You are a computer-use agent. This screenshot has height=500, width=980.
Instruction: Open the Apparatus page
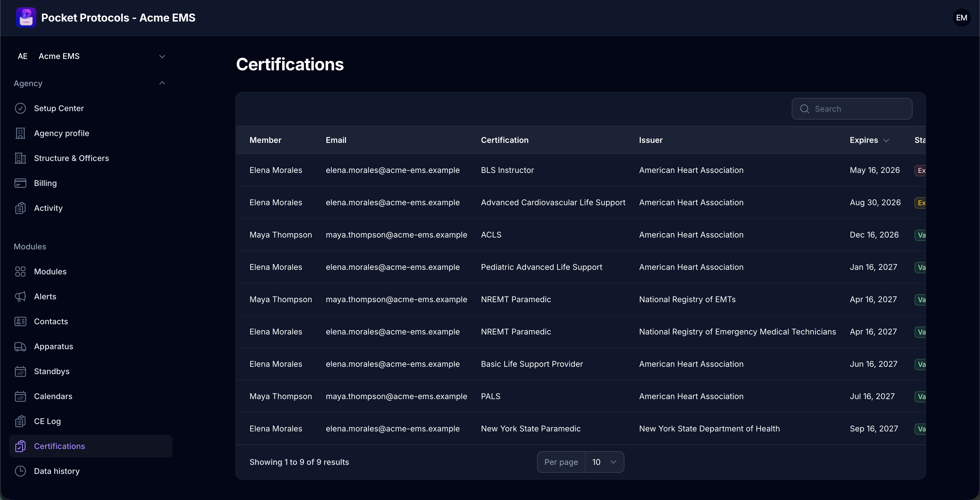90,346
